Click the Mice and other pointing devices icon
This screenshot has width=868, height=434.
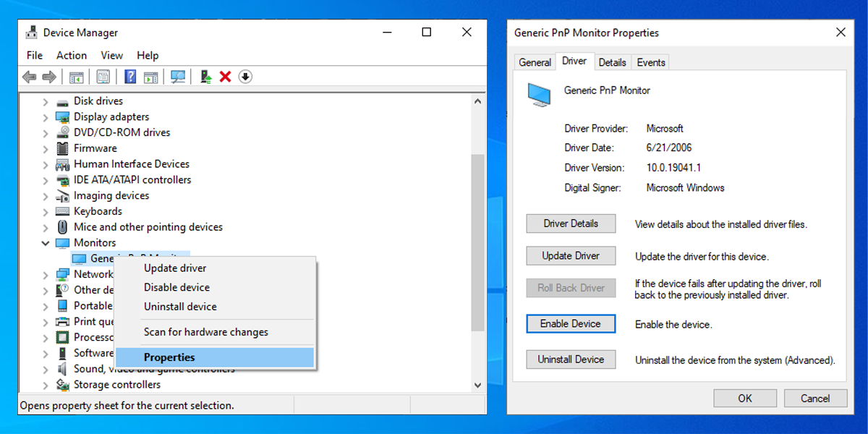coord(63,227)
